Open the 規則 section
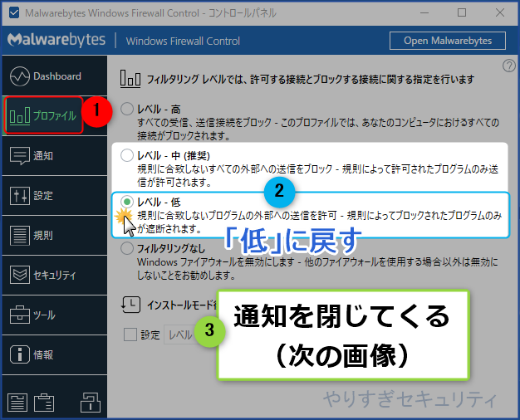520x420 pixels. pos(54,236)
